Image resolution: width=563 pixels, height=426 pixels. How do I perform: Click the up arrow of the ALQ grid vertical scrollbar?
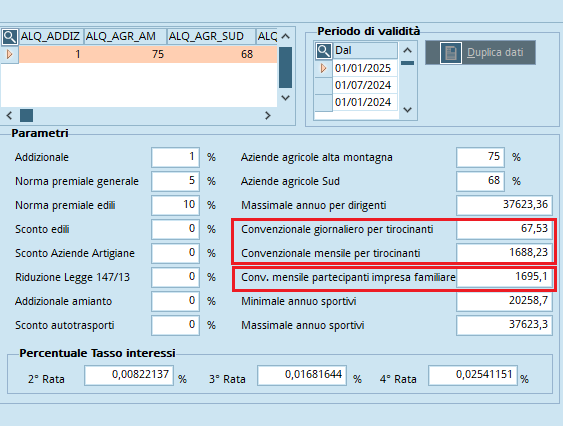(x=285, y=36)
